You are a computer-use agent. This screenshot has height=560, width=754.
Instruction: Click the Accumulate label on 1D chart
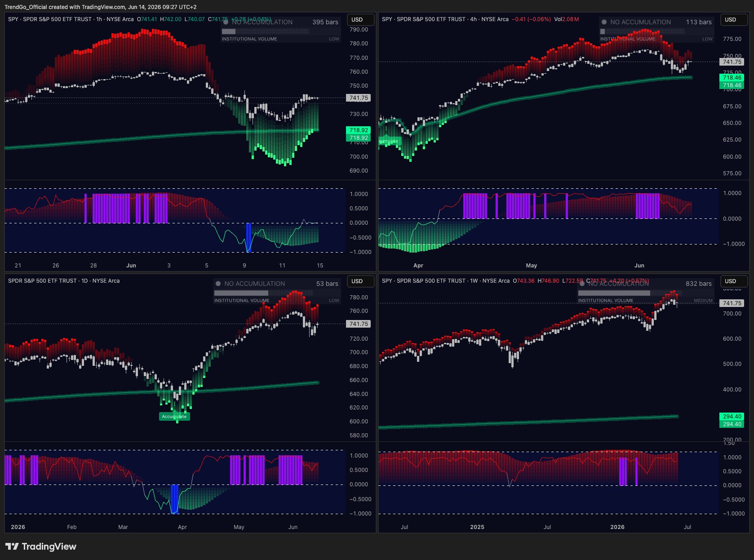click(x=174, y=417)
